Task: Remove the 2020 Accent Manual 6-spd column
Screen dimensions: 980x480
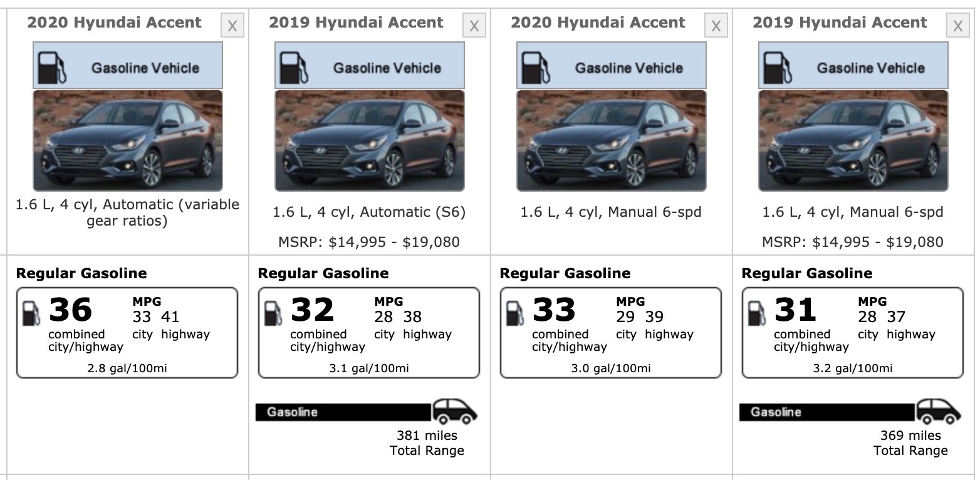Action: [716, 26]
